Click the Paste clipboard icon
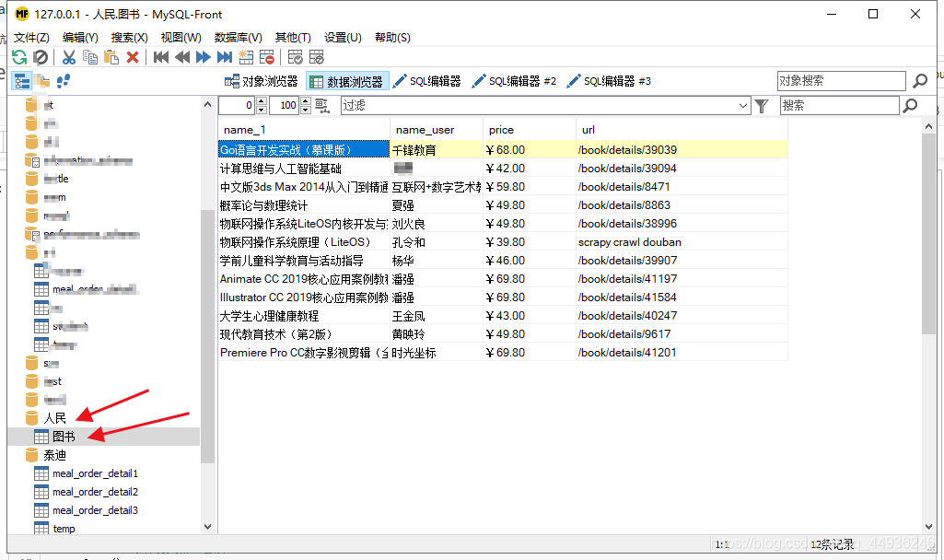The image size is (944, 560). (111, 57)
